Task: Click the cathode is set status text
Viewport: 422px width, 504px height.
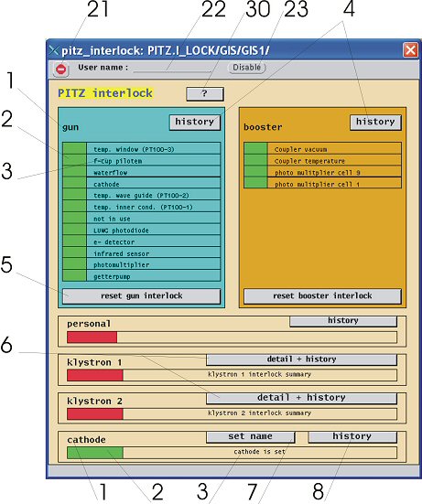Action: (x=260, y=452)
